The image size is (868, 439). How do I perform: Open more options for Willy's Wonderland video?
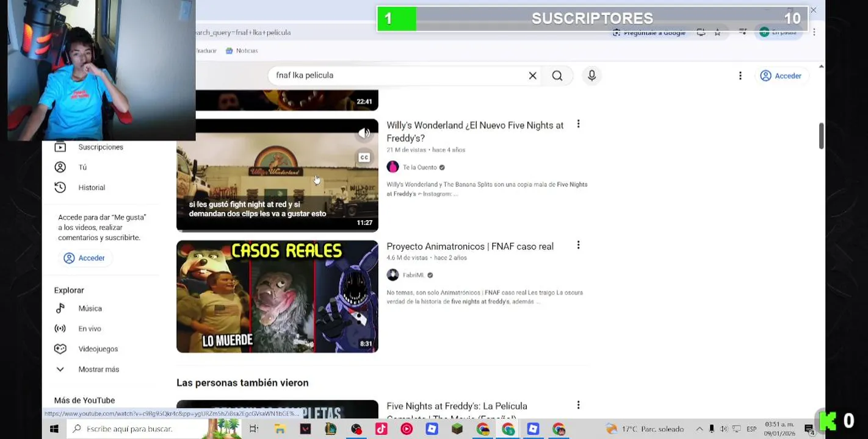pyautogui.click(x=578, y=124)
